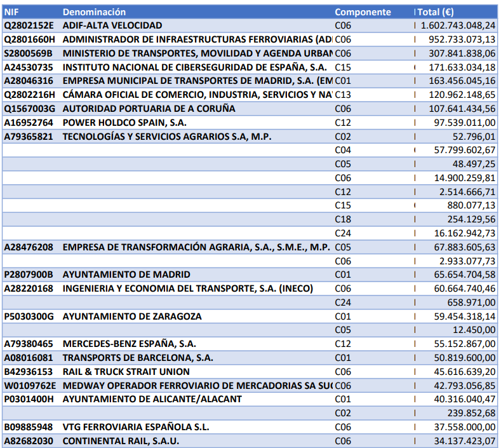Select total 12.450,00
The height and width of the screenshot is (448, 501).
(474, 330)
